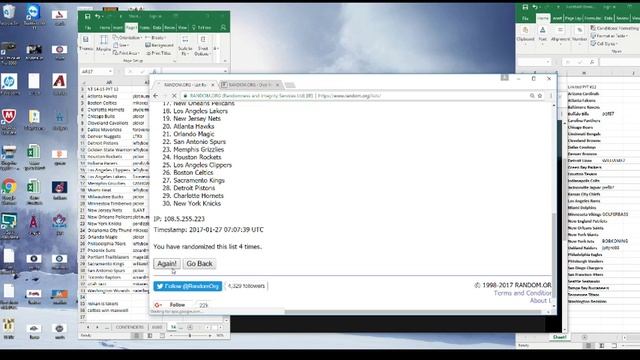Image resolution: width=640 pixels, height=360 pixels.
Task: Open File tab in left Excel window
Action: 88,27
